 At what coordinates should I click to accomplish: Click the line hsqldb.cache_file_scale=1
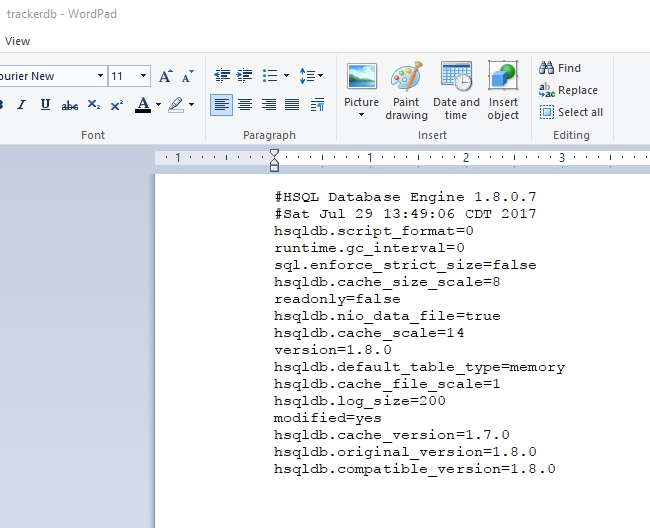[x=387, y=384]
